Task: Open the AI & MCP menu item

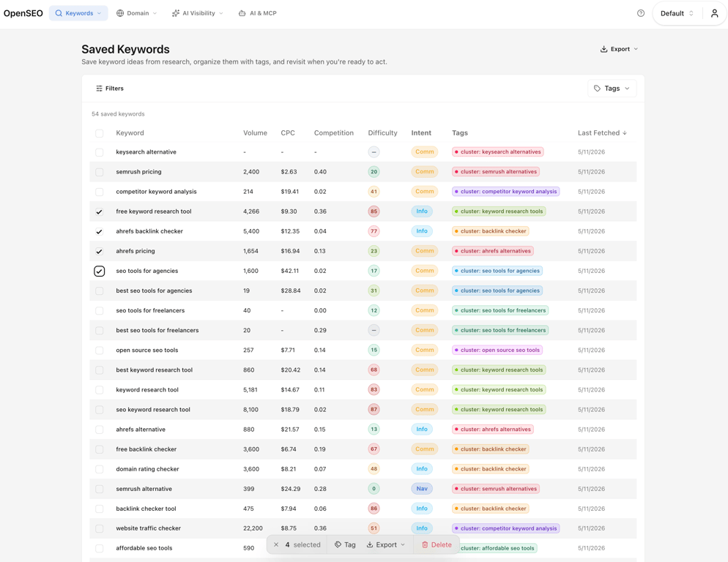Action: (258, 13)
